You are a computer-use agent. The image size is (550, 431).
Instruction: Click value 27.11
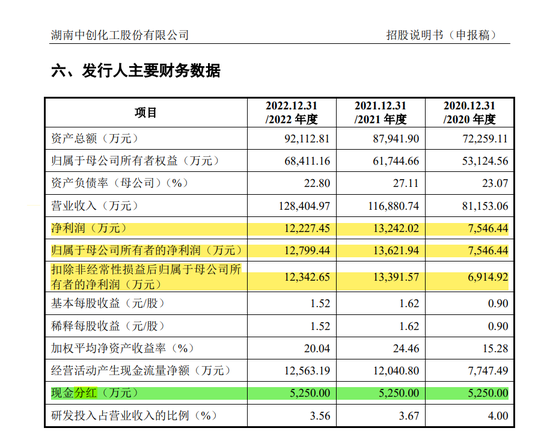(x=406, y=183)
